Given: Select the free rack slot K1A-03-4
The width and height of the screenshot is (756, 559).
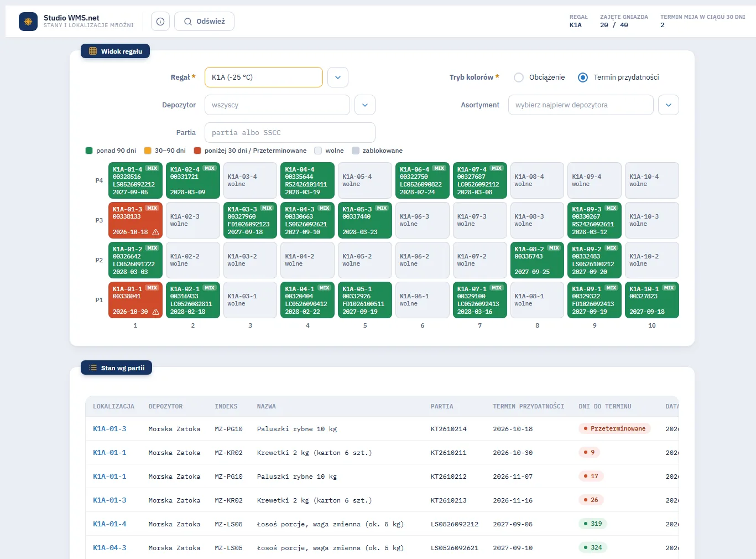Looking at the screenshot, I should [250, 180].
